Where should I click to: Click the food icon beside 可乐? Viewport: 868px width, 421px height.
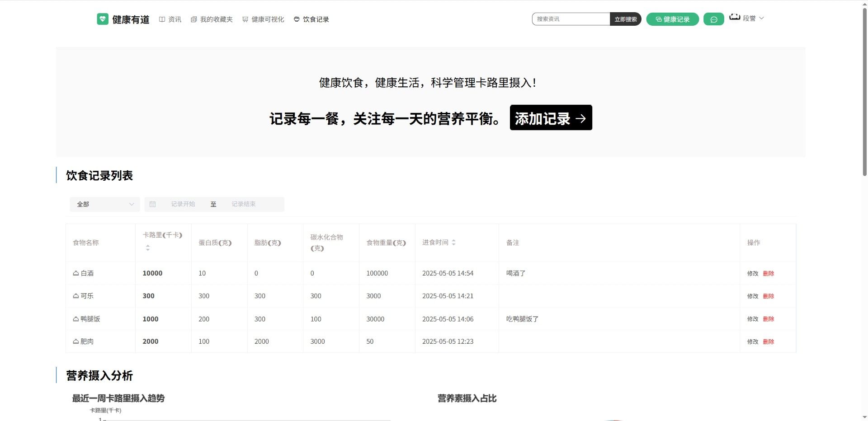[x=76, y=296]
